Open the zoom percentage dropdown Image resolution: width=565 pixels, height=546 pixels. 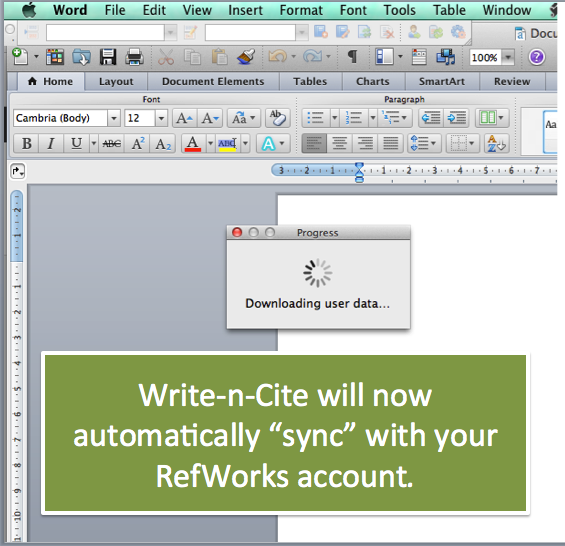tap(508, 57)
